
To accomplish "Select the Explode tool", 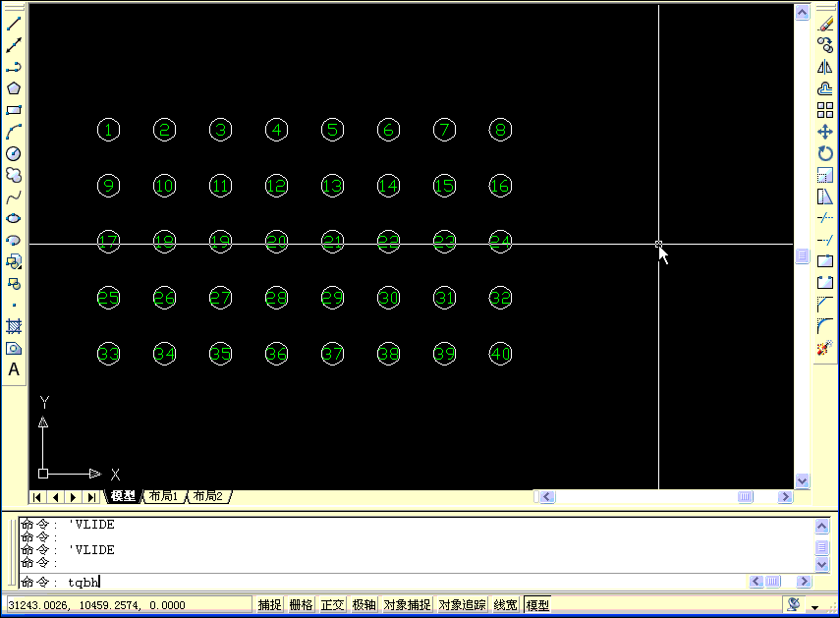I will [825, 348].
